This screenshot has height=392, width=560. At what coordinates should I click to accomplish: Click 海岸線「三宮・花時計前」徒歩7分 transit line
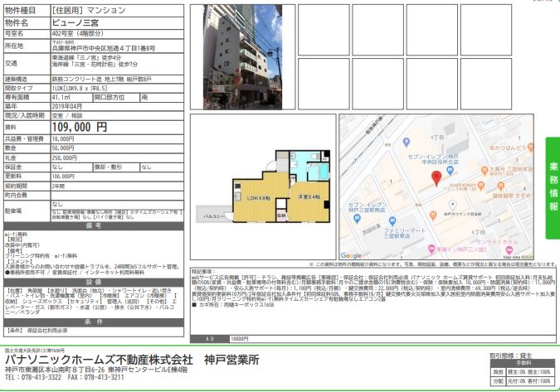[95, 65]
